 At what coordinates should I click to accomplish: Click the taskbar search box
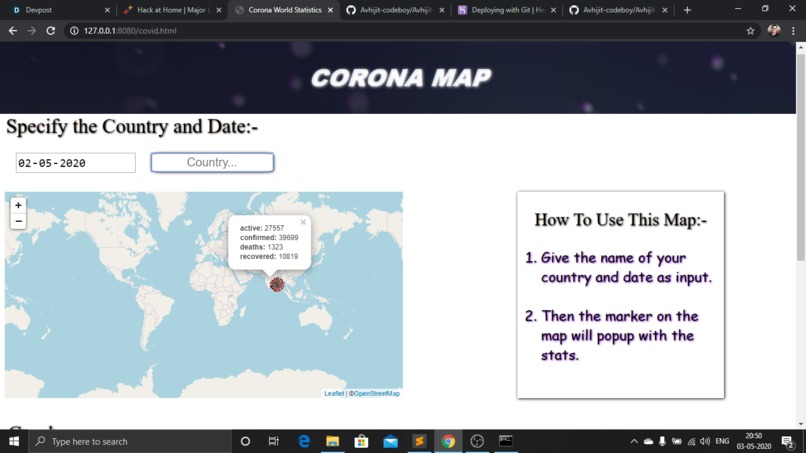130,441
